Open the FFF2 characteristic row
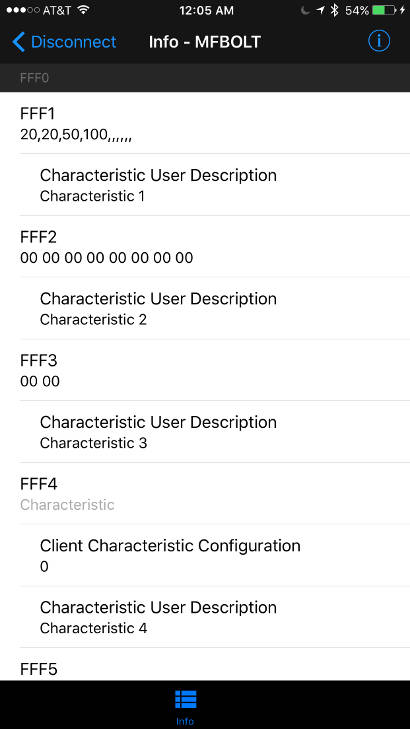410x729 pixels. tap(205, 246)
